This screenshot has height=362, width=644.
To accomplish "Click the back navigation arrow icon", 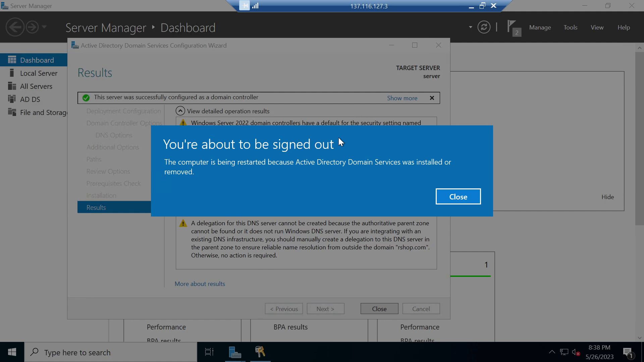I will pos(15,27).
